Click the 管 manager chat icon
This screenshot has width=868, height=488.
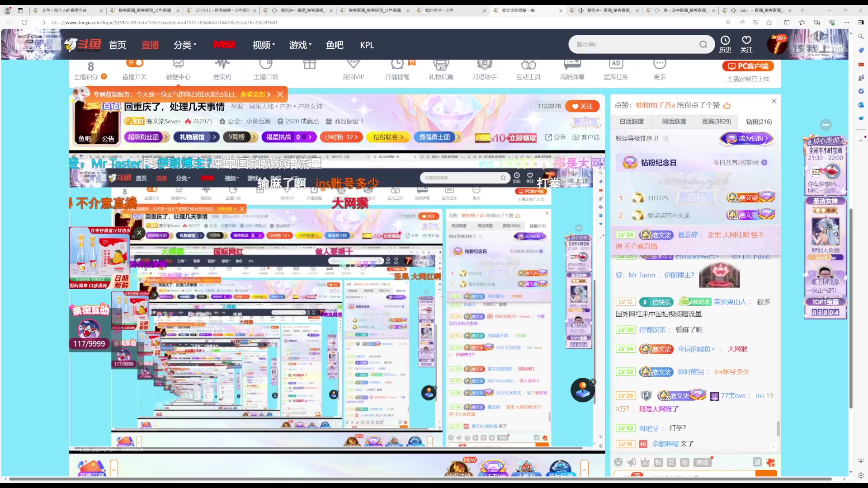pyautogui.click(x=671, y=462)
